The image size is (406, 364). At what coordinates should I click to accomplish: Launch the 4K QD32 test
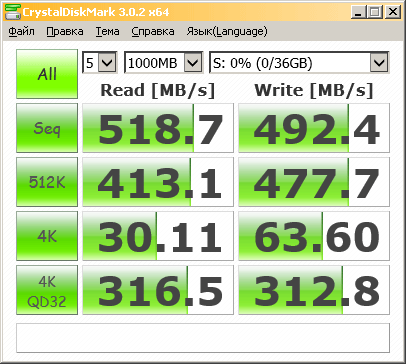47,290
